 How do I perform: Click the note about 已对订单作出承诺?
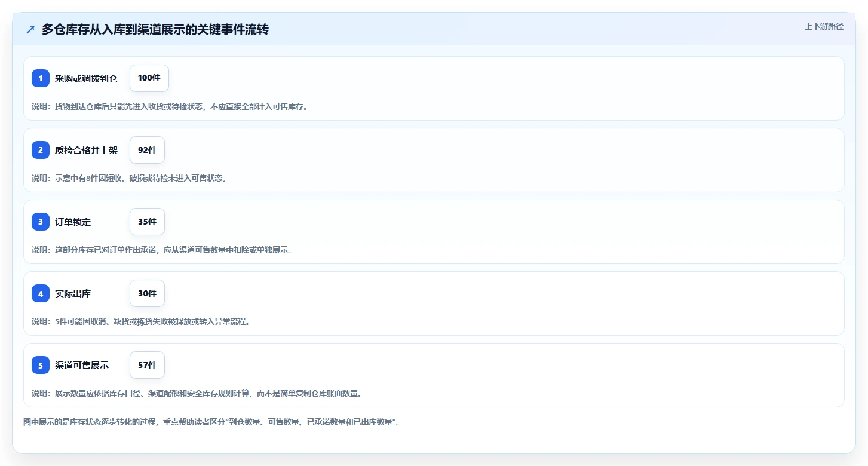pos(162,250)
